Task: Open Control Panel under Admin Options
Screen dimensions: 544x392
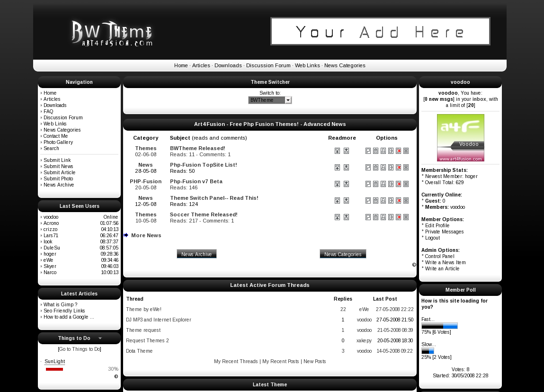Action: 439,256
